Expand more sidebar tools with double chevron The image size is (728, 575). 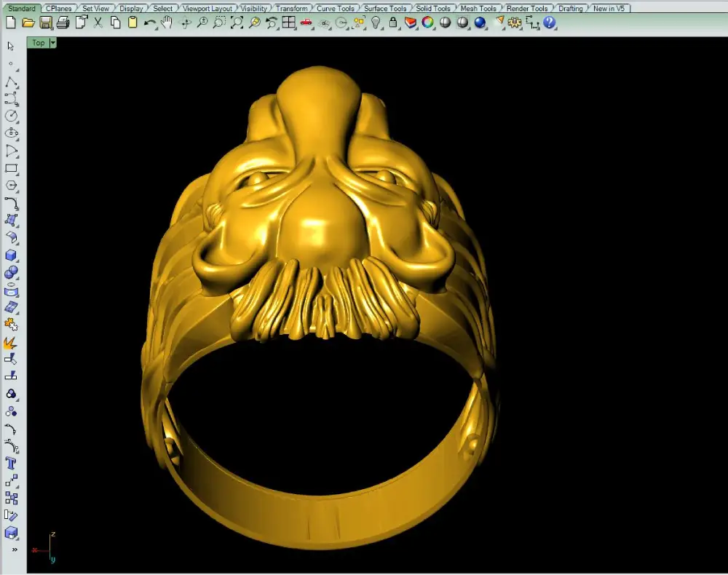15,550
